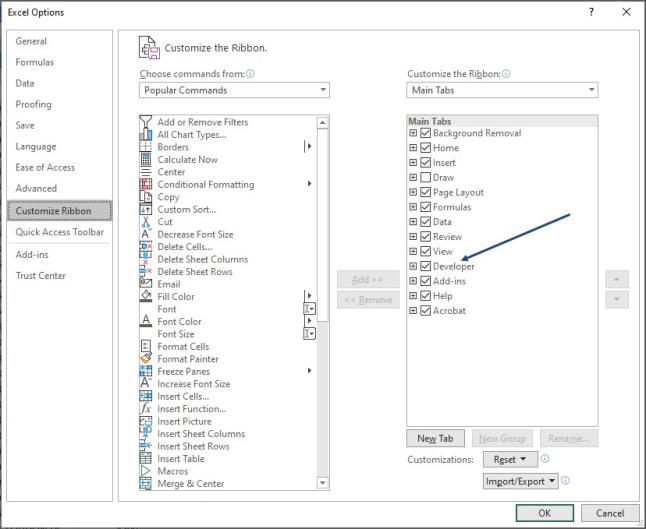Viewport: 646px width, 529px height.
Task: Switch to Quick Access Toolbar settings
Action: [60, 232]
